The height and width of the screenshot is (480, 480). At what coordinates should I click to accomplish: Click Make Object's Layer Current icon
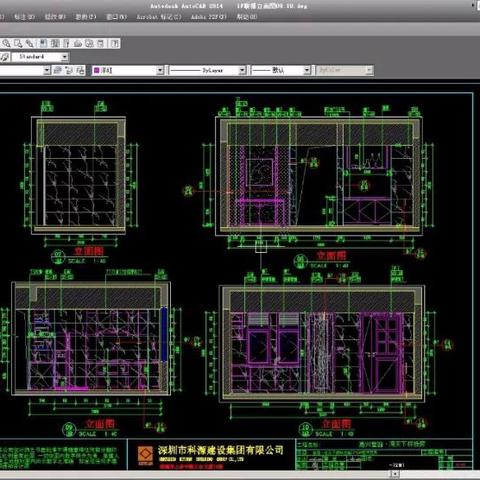click(58, 70)
